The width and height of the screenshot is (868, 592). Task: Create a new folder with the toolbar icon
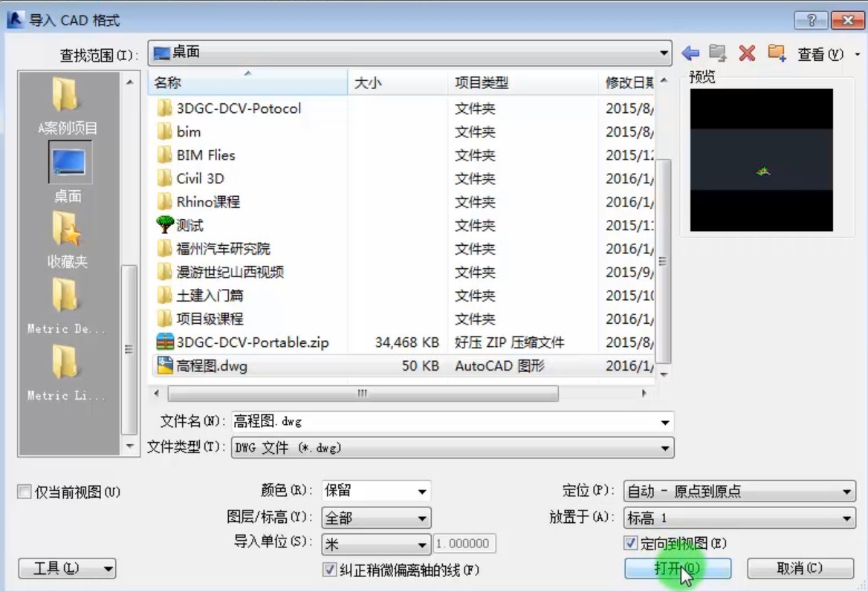[777, 53]
